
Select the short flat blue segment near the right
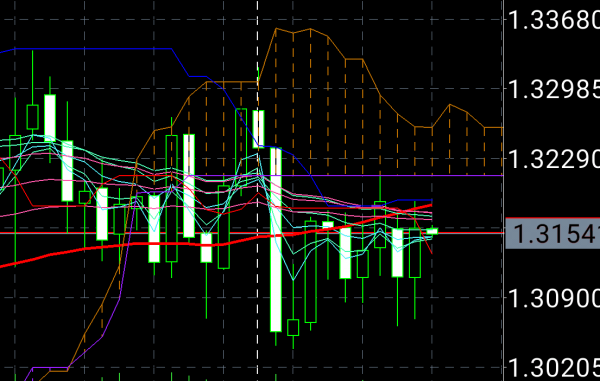tap(415, 200)
